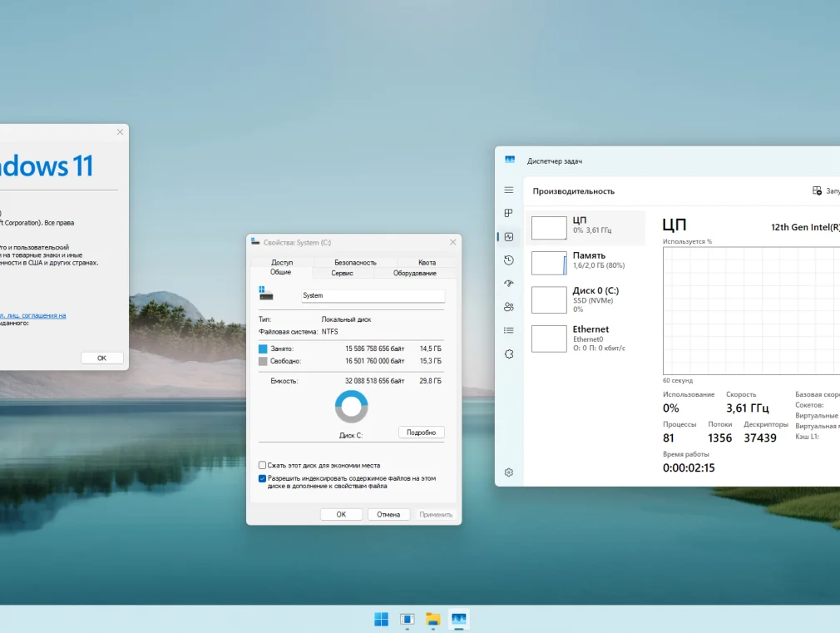Open Startup apps icon in Task Manager
This screenshot has height=633, width=840.
coord(509,284)
